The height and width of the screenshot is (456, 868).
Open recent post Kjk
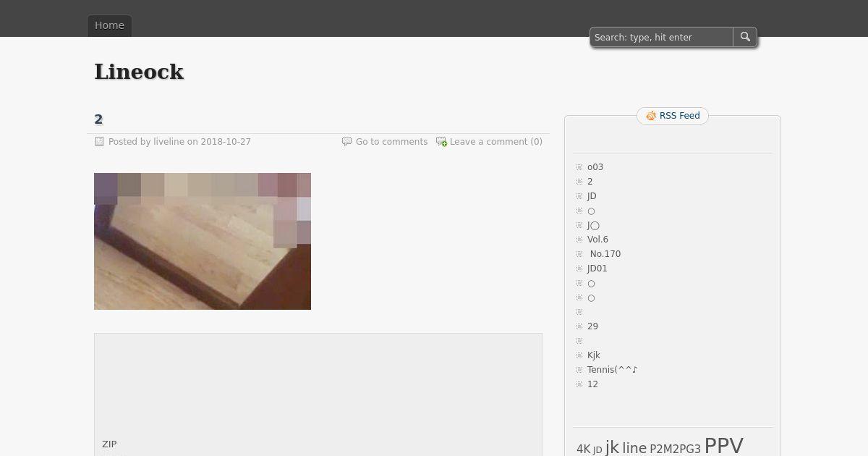point(594,355)
